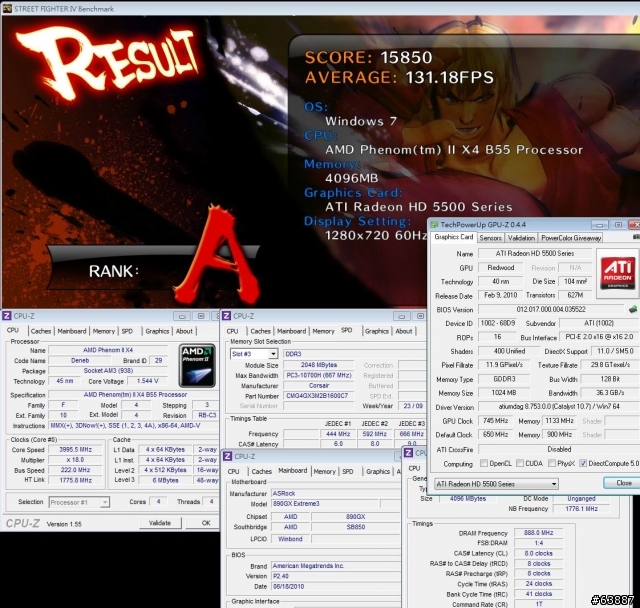
Task: Minimize the CPU-Z SPD window
Action: point(402,316)
